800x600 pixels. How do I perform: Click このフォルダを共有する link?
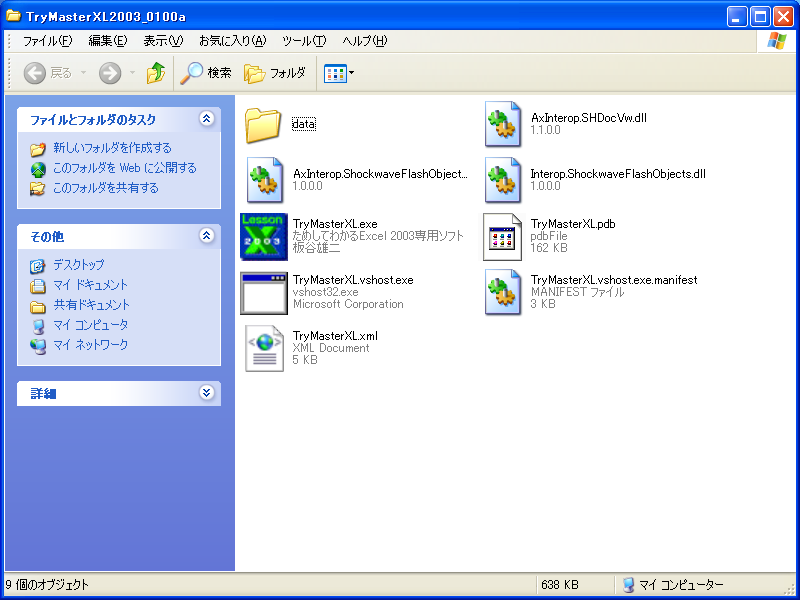(106, 188)
